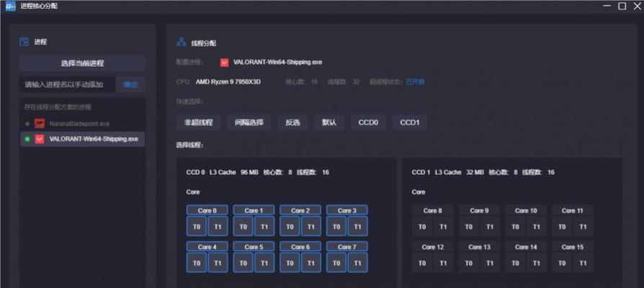Click the VALORANT icon in the process list
This screenshot has height=288, width=644.
(40, 139)
